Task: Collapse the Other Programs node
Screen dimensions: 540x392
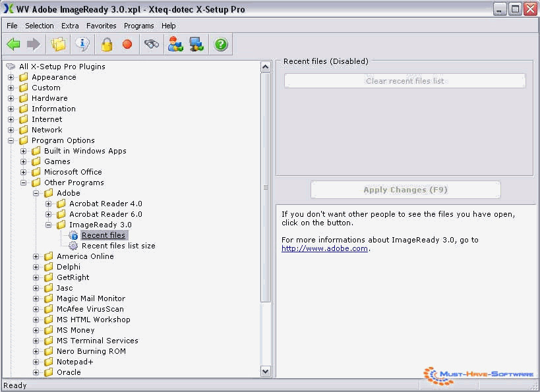Action: (24, 182)
